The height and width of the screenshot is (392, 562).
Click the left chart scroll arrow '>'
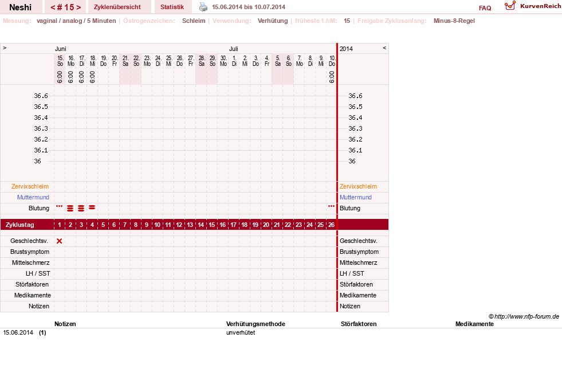[x=5, y=48]
